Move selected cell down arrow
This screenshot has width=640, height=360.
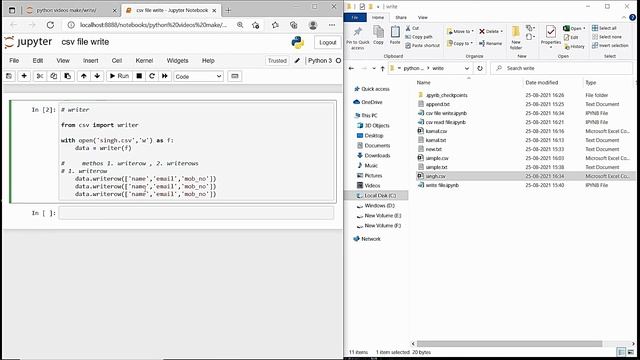97,76
